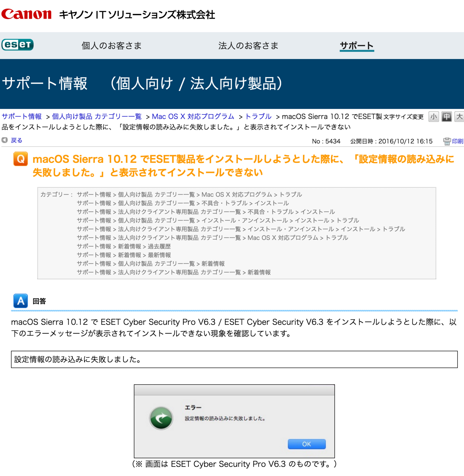Open breadcrumb link 個人向け製品 カテゴリー一覧
Screen dimensions: 464x476
point(97,116)
